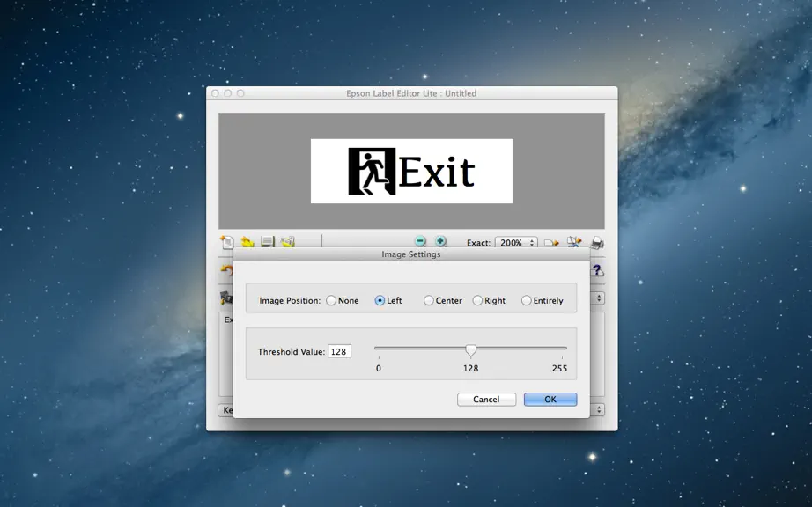This screenshot has width=812, height=507.
Task: Click the threshold slider thumb at 128
Action: pos(470,350)
